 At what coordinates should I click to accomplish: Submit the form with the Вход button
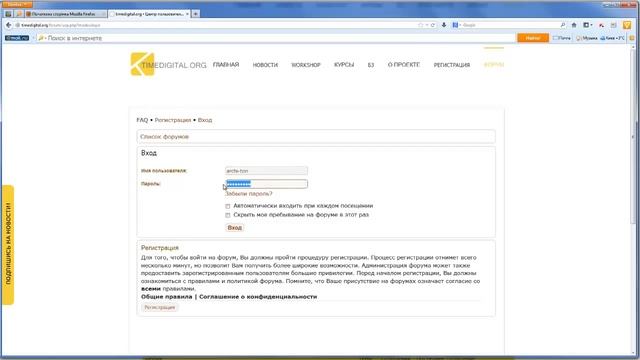point(235,228)
